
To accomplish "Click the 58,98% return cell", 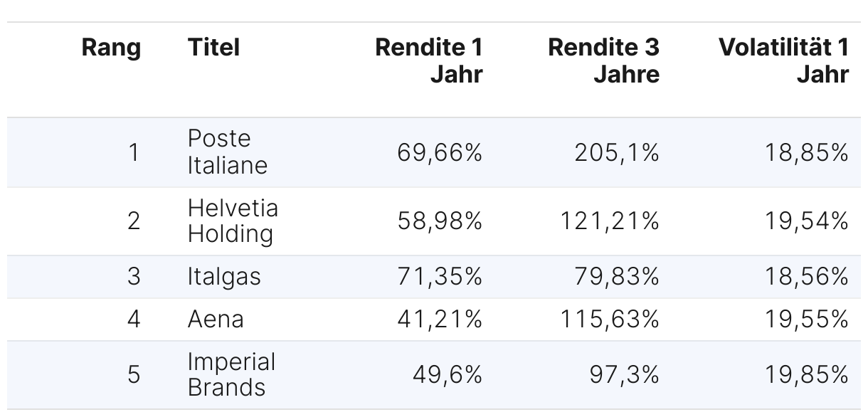I will coord(440,221).
